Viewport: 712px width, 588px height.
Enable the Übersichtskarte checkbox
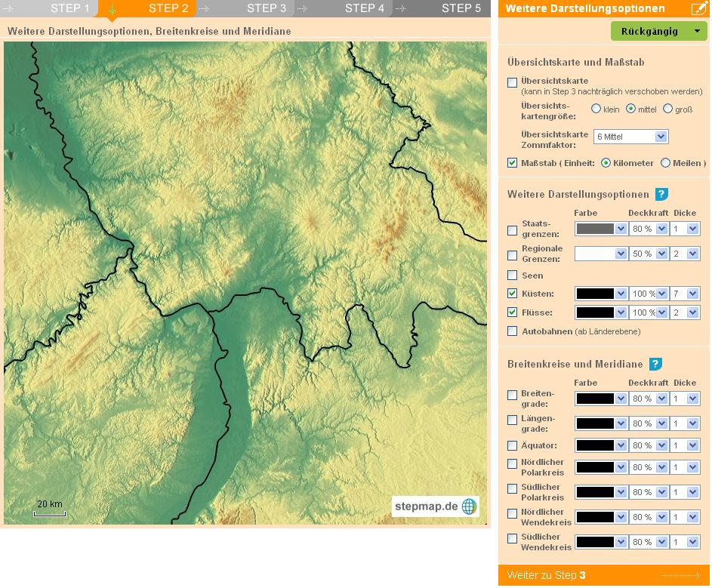click(x=513, y=82)
